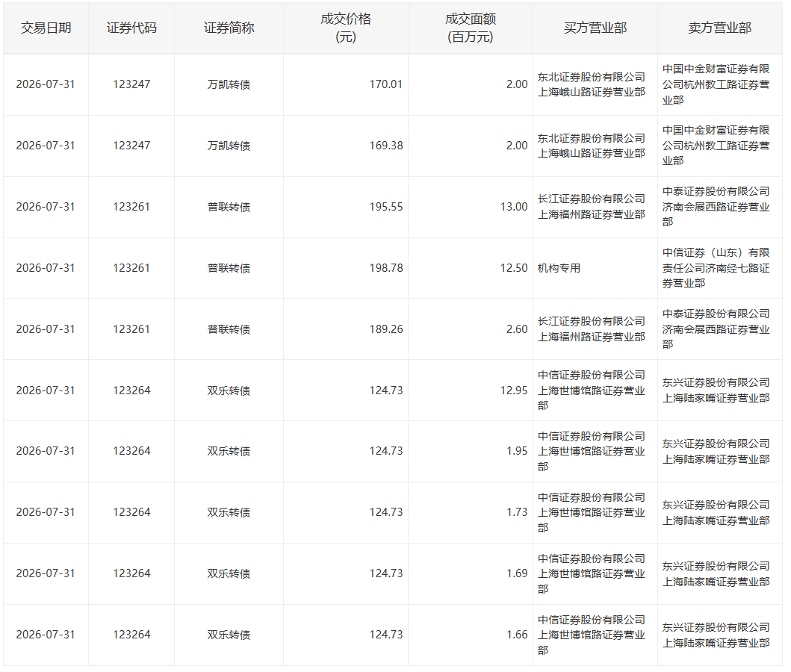This screenshot has height=672, width=791.
Task: Click 万凯转债 in the 170.01 row
Action: click(x=229, y=84)
